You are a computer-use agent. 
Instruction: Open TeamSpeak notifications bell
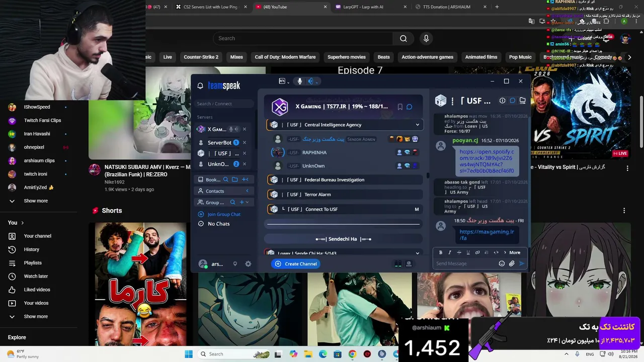[x=200, y=86]
